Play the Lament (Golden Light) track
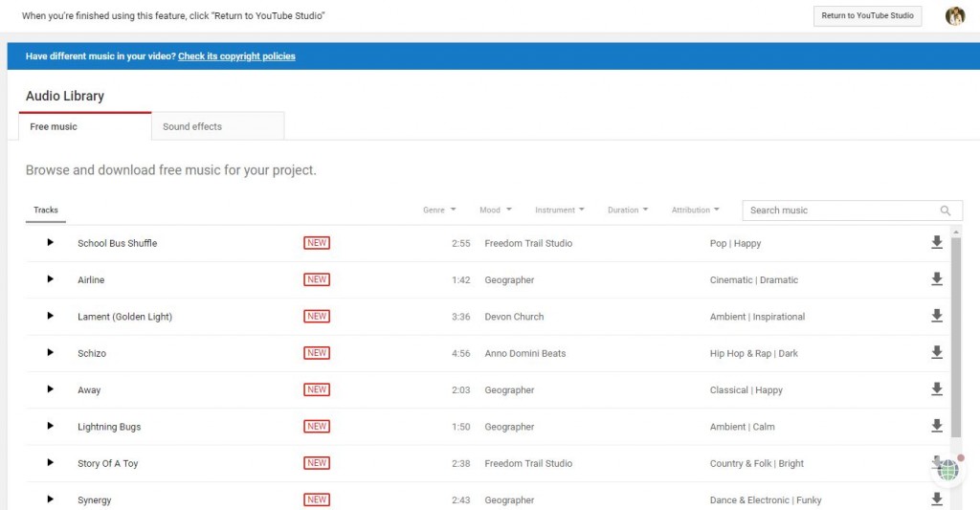The height and width of the screenshot is (510, 980). (51, 316)
